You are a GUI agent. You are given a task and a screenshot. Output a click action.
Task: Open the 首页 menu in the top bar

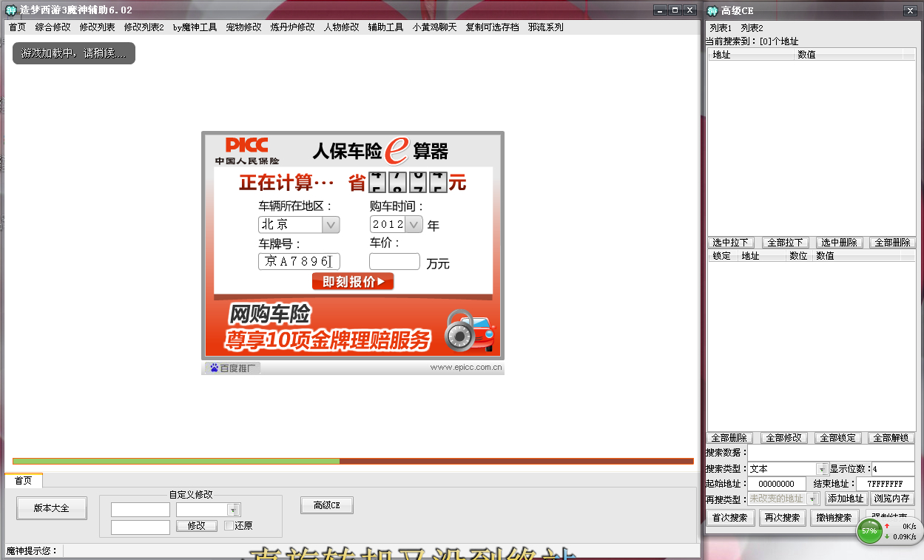click(x=17, y=27)
